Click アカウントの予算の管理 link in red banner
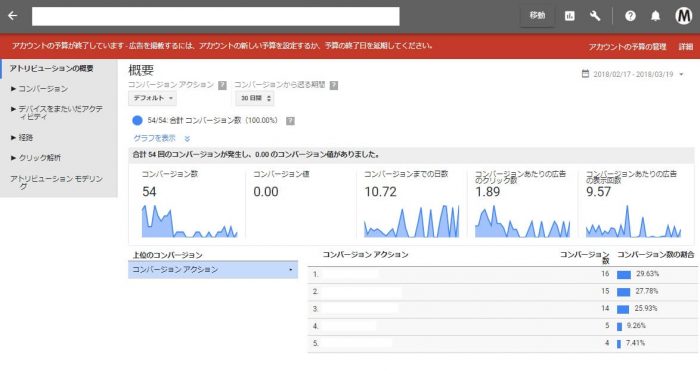Screen dimensions: 700x374 [x=627, y=46]
